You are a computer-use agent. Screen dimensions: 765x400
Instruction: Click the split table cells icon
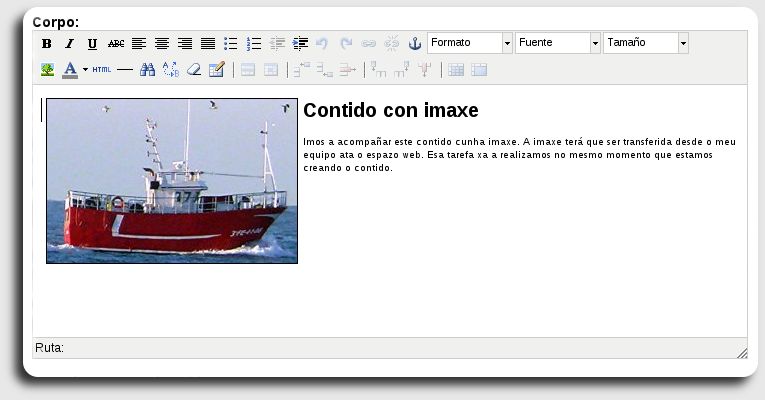point(456,70)
